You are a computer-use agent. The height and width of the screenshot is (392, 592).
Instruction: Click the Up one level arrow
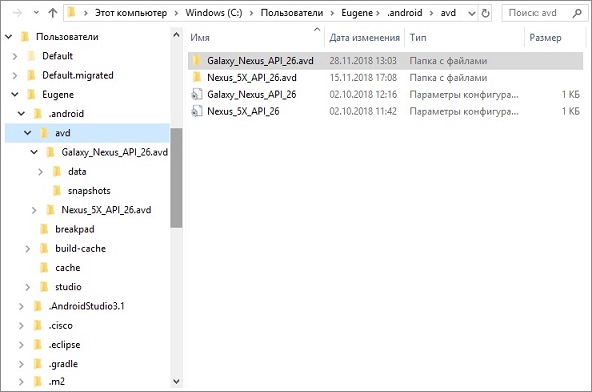(52, 13)
